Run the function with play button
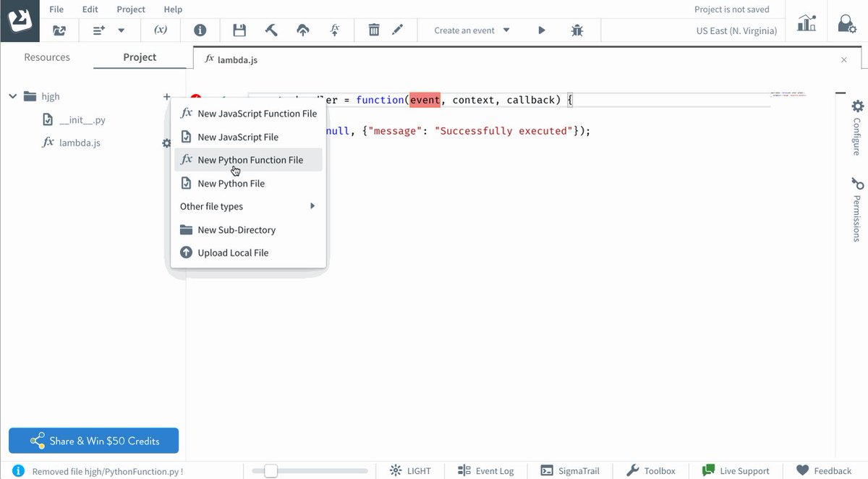868x479 pixels. click(x=542, y=30)
